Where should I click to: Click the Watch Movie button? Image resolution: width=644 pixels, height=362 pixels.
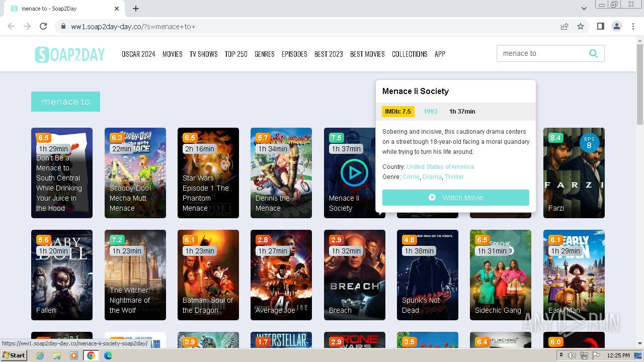point(456,198)
